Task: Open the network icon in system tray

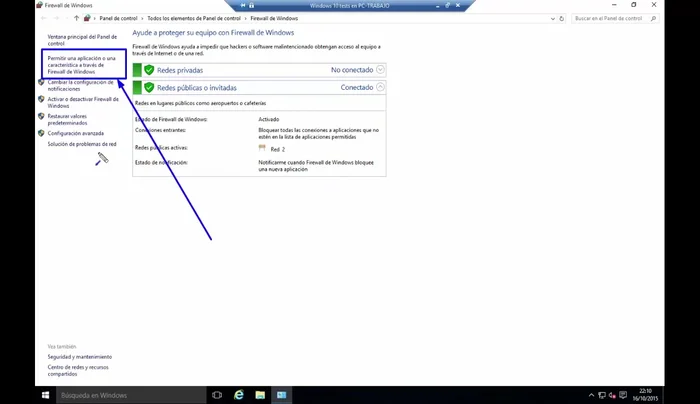Action: pos(602,395)
